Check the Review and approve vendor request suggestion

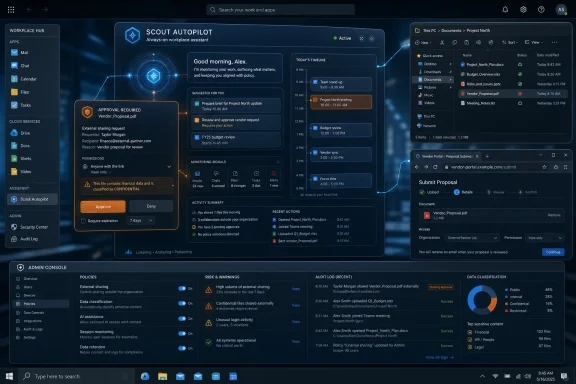(197, 121)
